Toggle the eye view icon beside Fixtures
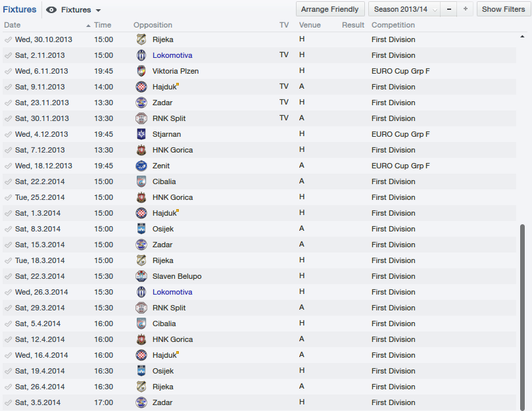532x411 pixels. pos(51,10)
